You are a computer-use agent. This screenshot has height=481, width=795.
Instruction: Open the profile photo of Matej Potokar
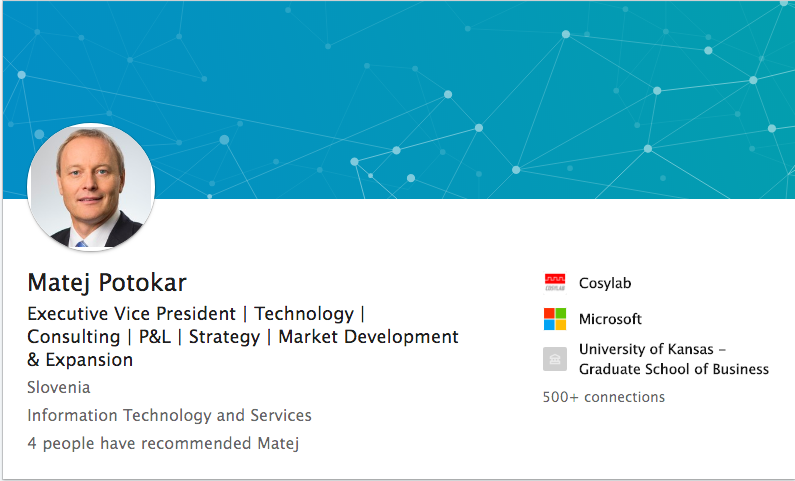coord(91,187)
